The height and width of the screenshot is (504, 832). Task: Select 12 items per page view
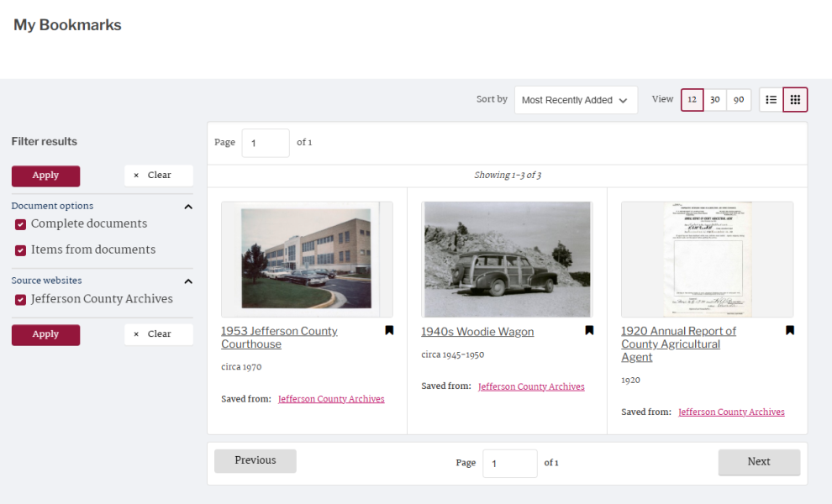click(692, 99)
